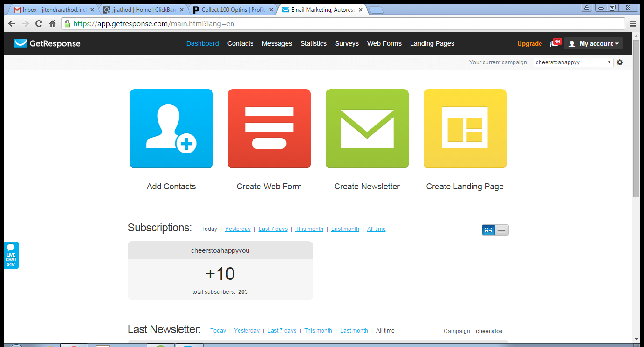
Task: Filter Subscriptions by This month
Action: tap(309, 229)
